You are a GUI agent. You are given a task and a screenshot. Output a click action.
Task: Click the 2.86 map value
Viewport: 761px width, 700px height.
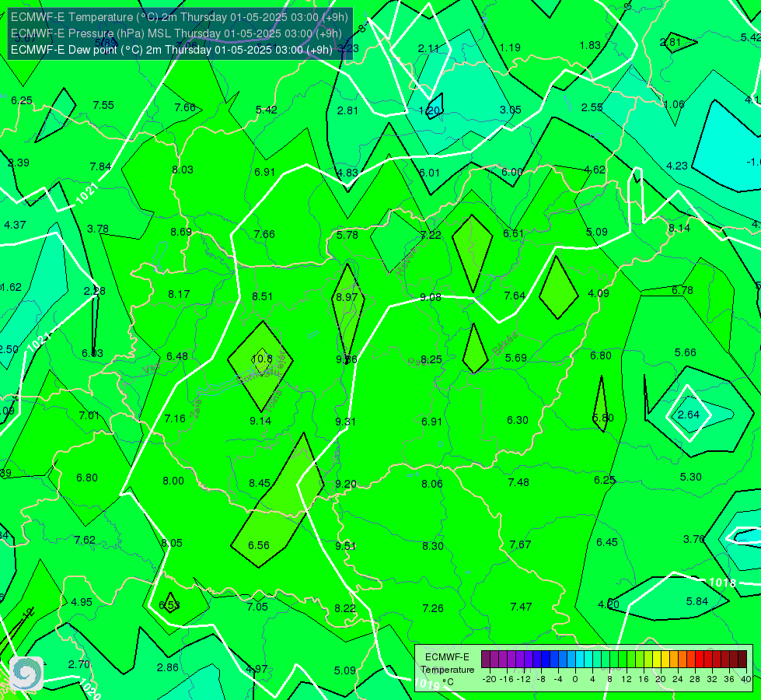(x=167, y=667)
